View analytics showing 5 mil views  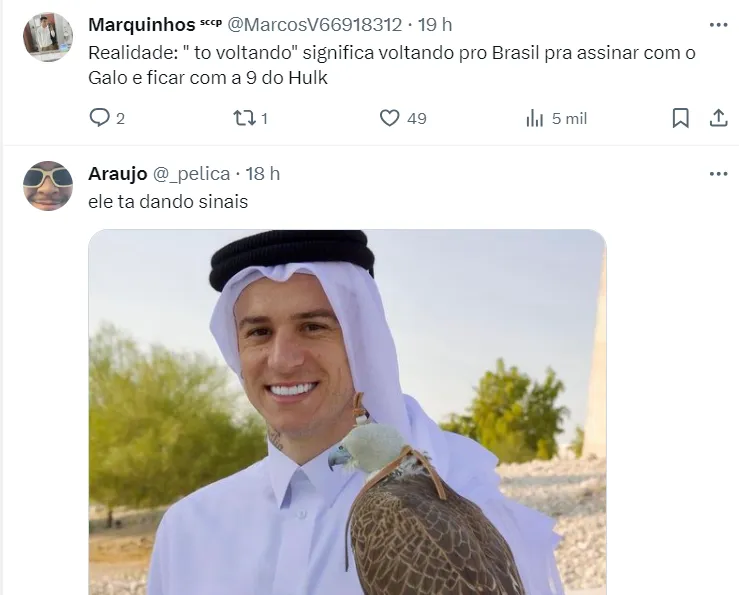click(557, 118)
